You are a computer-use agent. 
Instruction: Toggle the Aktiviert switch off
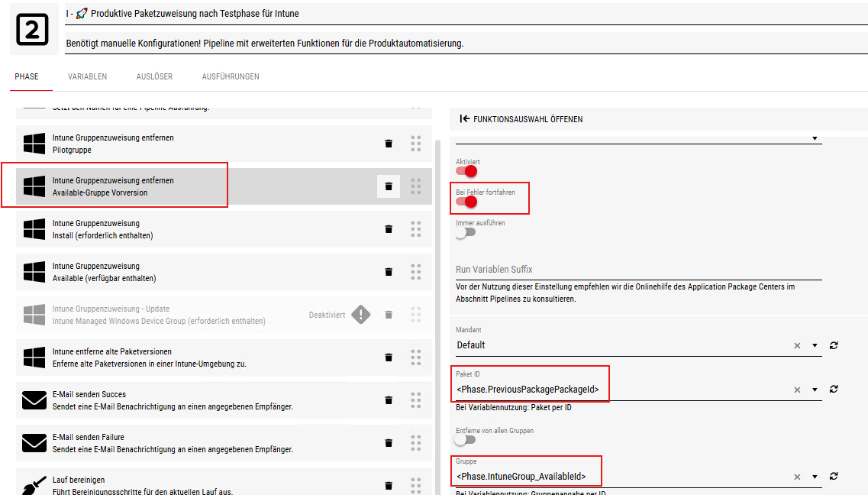466,171
